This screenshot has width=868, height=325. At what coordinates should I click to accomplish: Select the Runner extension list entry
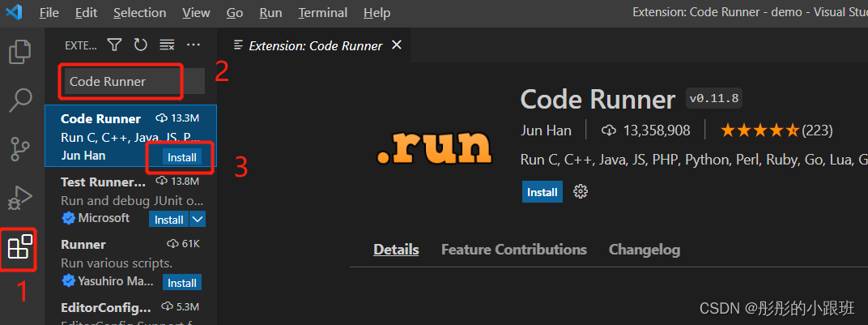(130, 262)
